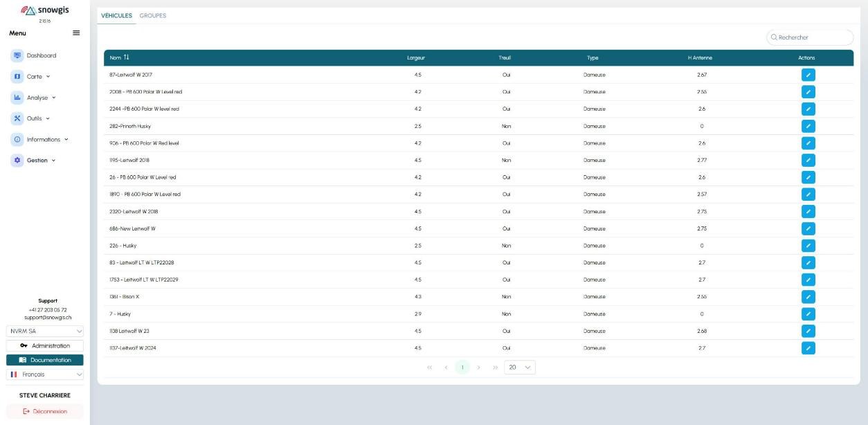Image resolution: width=868 pixels, height=425 pixels.
Task: Edit vehicle 83 - Leitwolf LT W LTP22028
Action: 808,262
